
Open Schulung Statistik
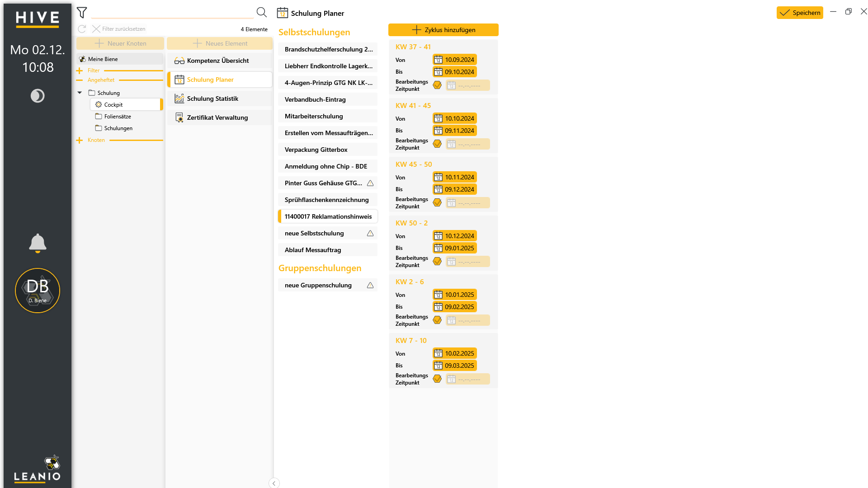(x=220, y=99)
